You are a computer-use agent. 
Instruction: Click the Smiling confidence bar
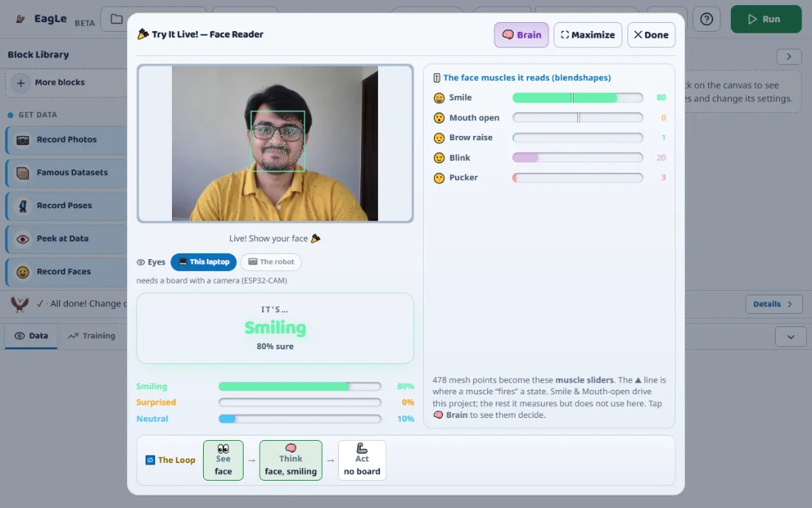[300, 386]
